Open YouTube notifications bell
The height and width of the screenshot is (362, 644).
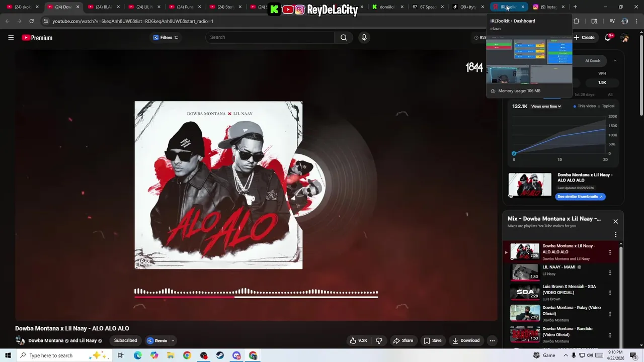(x=608, y=37)
